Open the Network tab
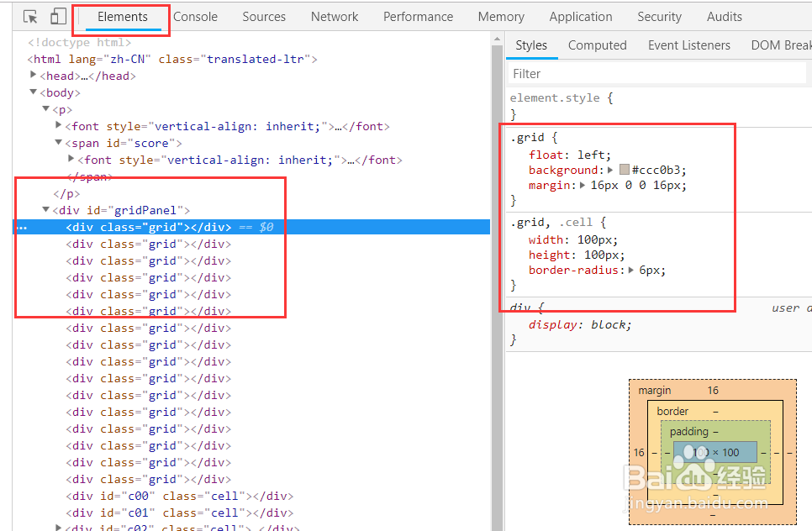812x531 pixels. click(x=335, y=17)
